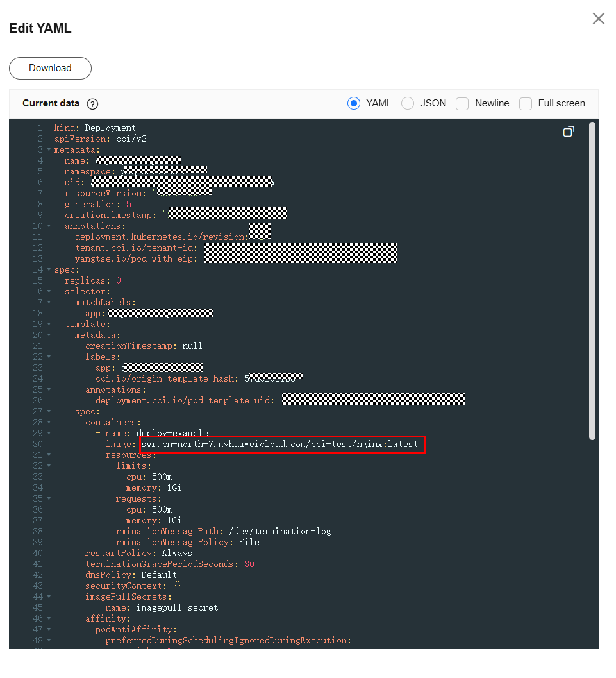Click the editor vertical scrollbar
616x678 pixels.
point(592,281)
